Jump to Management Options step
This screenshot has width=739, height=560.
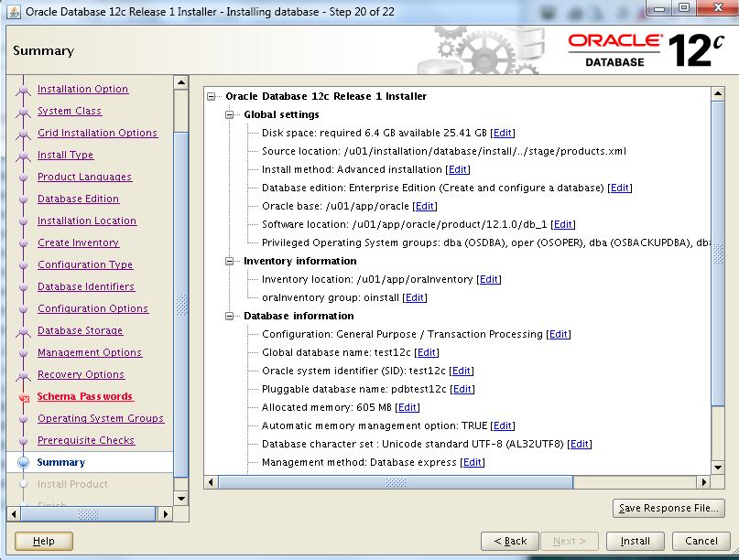[90, 353]
